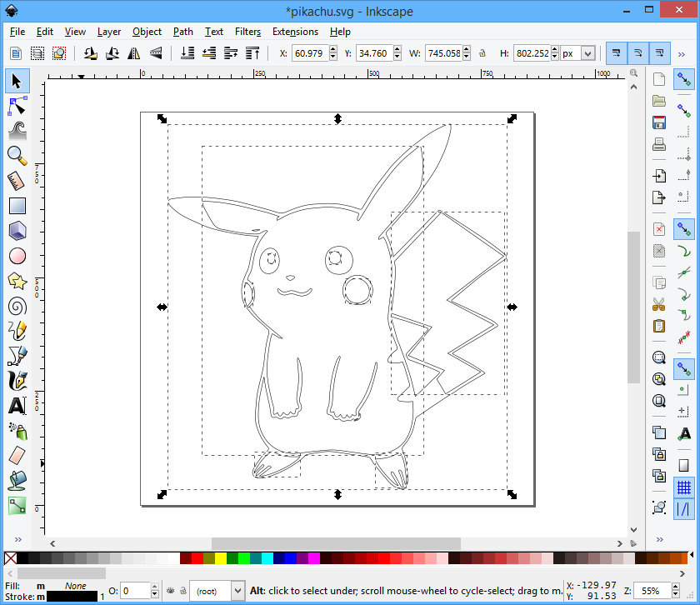The image size is (700, 605).
Task: Pick the yellow palette swatch
Action: pyautogui.click(x=221, y=558)
